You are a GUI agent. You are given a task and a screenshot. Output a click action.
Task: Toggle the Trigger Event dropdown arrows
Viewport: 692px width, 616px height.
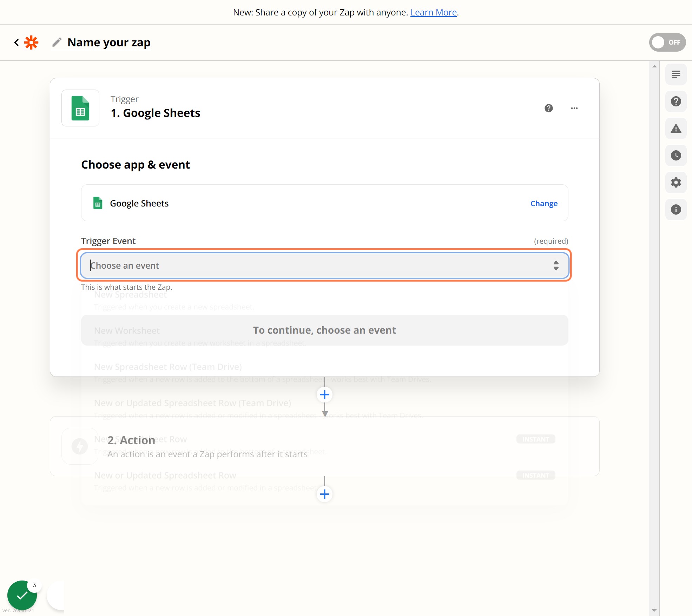(x=556, y=266)
